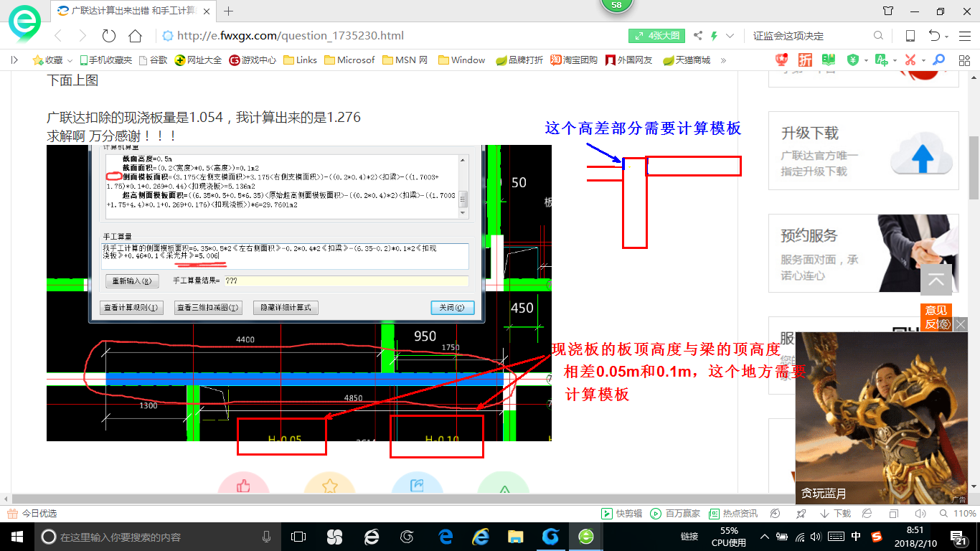Open 热点资讯 news in status bar
Viewport: 980px width, 551px height.
(x=733, y=514)
